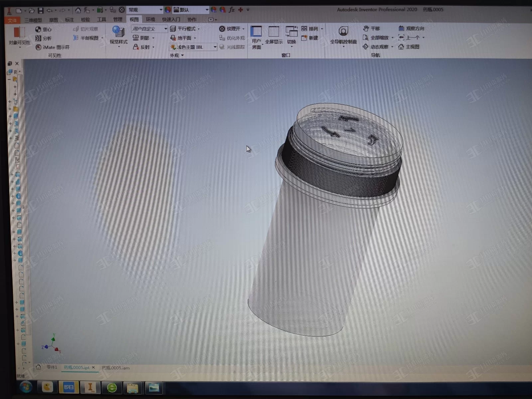The width and height of the screenshot is (532, 399).
Task: Switch to the 环境 ribbon tab
Action: tap(150, 20)
